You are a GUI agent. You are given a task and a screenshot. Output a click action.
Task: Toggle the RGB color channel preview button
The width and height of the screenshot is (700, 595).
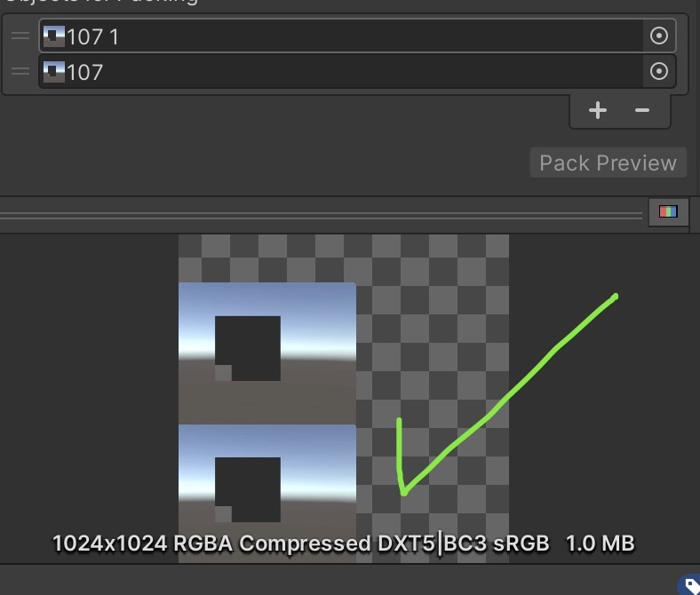(x=668, y=212)
